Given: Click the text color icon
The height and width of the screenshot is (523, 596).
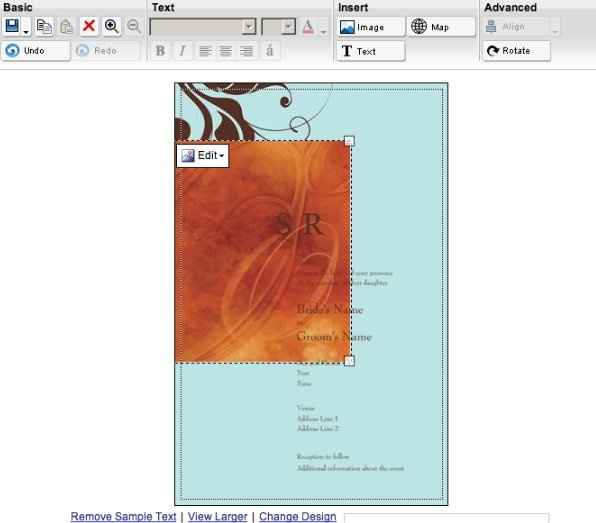Looking at the screenshot, I should pyautogui.click(x=308, y=27).
